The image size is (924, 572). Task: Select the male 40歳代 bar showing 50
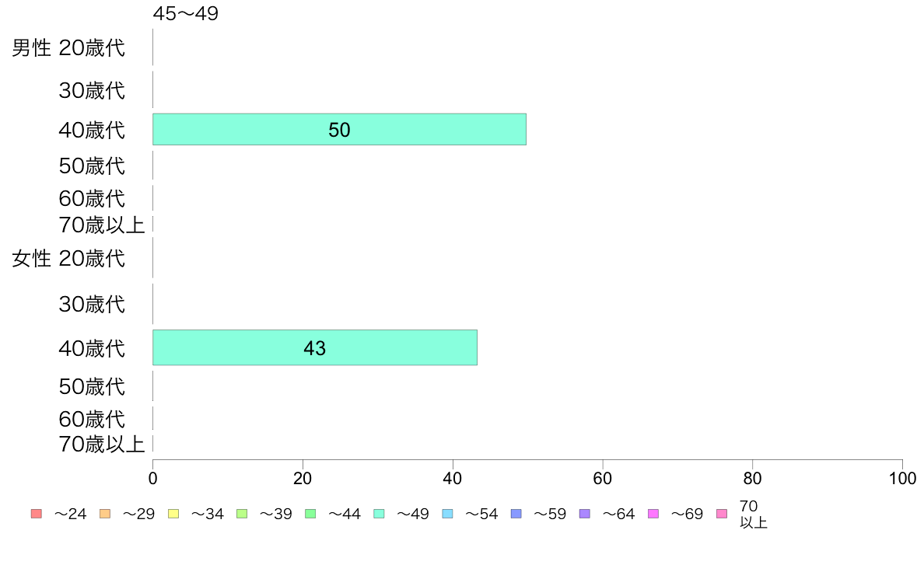[339, 129]
